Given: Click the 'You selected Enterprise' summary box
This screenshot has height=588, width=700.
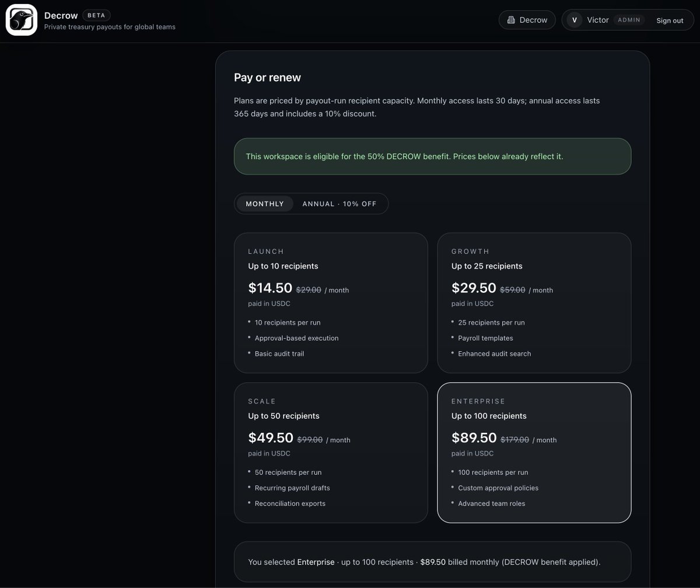Looking at the screenshot, I should coord(432,562).
